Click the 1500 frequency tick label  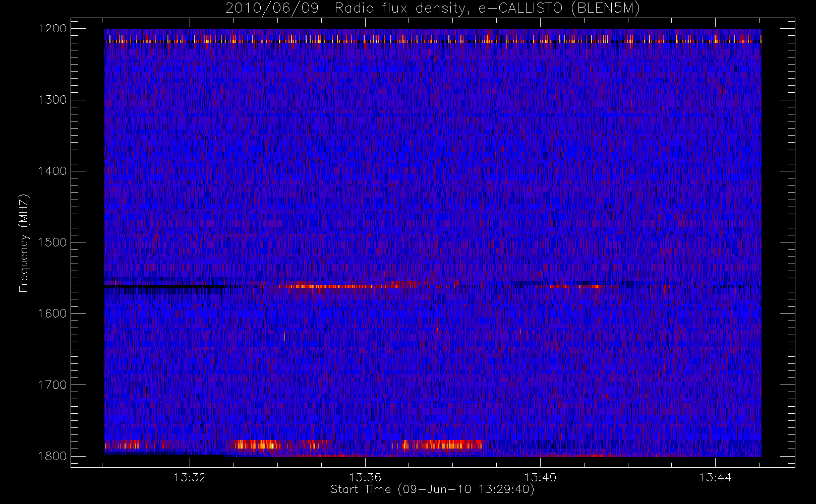point(52,242)
